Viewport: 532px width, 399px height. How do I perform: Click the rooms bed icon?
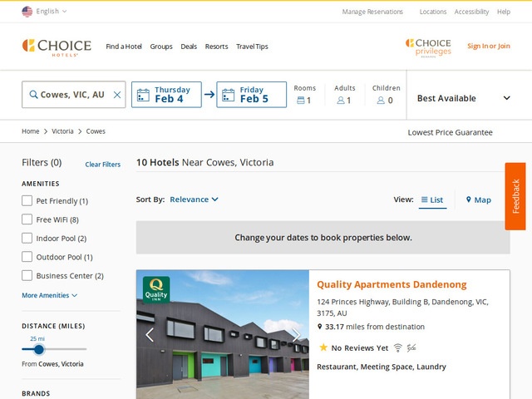pyautogui.click(x=301, y=100)
